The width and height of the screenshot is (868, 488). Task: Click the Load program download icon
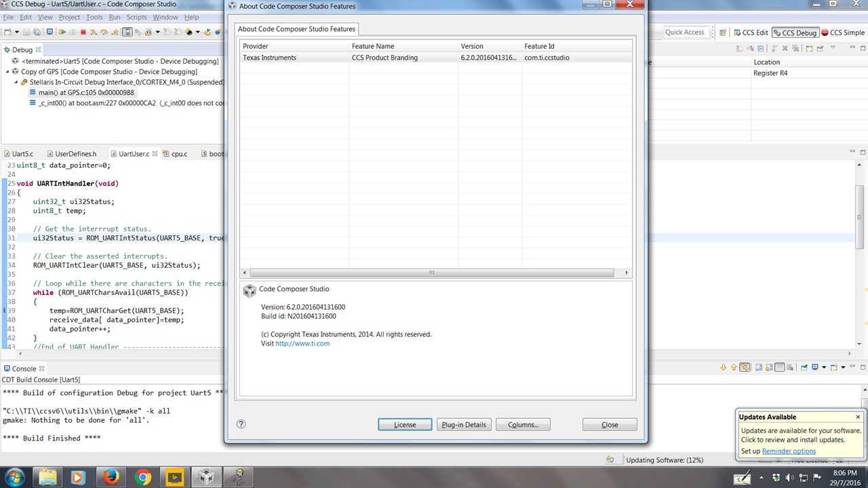[149, 32]
